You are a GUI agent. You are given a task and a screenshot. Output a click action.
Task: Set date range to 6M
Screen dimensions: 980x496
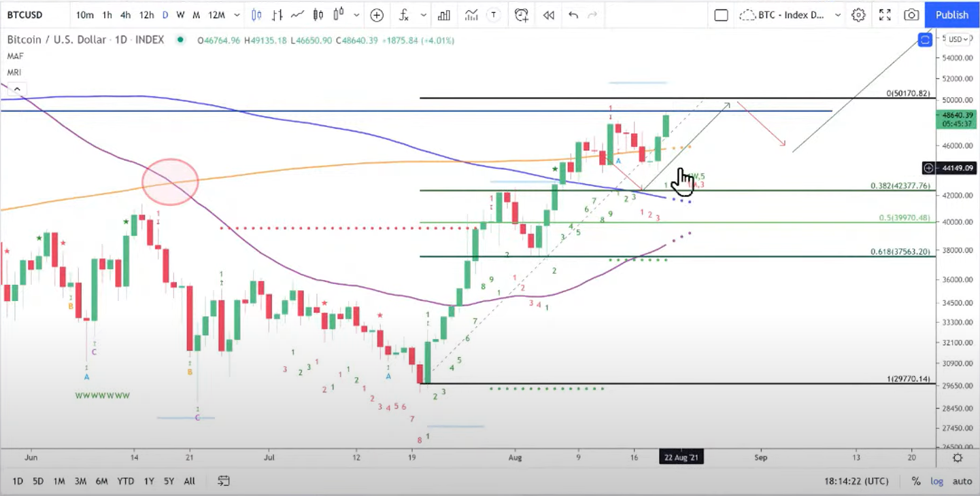pos(101,481)
